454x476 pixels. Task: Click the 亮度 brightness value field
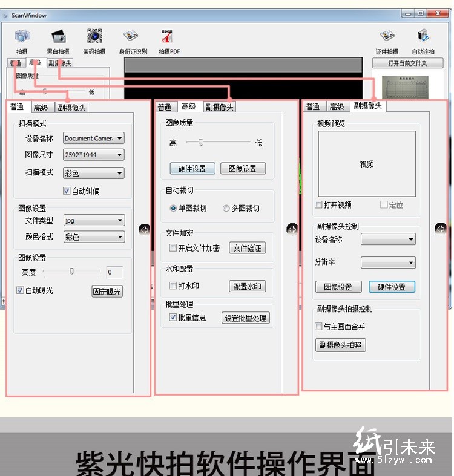(114, 272)
